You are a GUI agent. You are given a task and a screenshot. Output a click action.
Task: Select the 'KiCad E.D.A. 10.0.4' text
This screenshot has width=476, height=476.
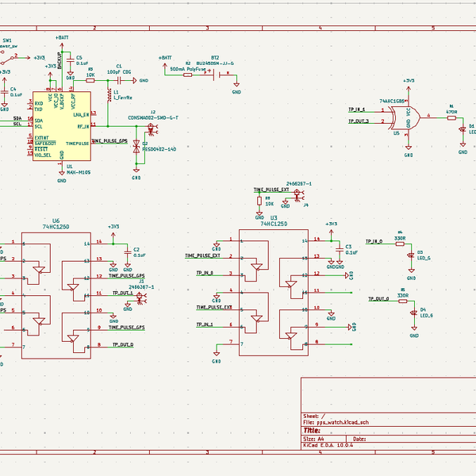pyautogui.click(x=328, y=445)
